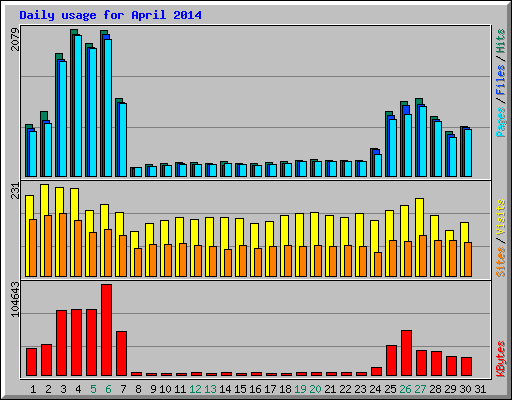Click the Sites legend label

(x=501, y=262)
